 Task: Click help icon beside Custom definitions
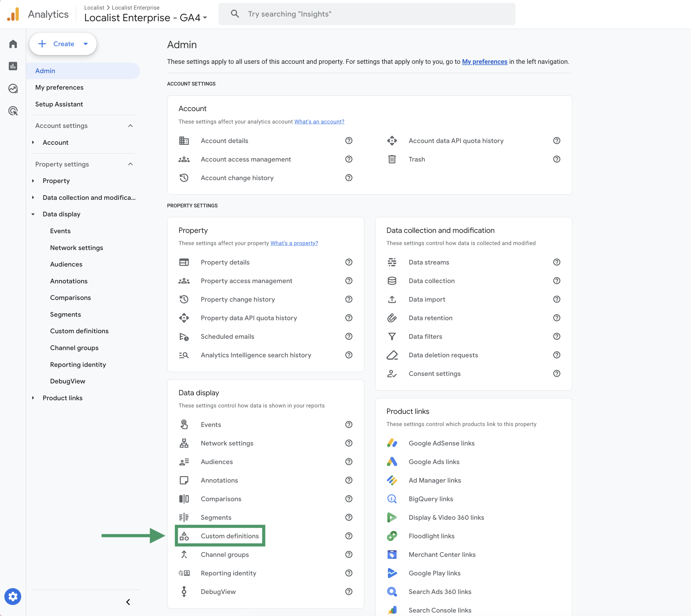coord(349,536)
